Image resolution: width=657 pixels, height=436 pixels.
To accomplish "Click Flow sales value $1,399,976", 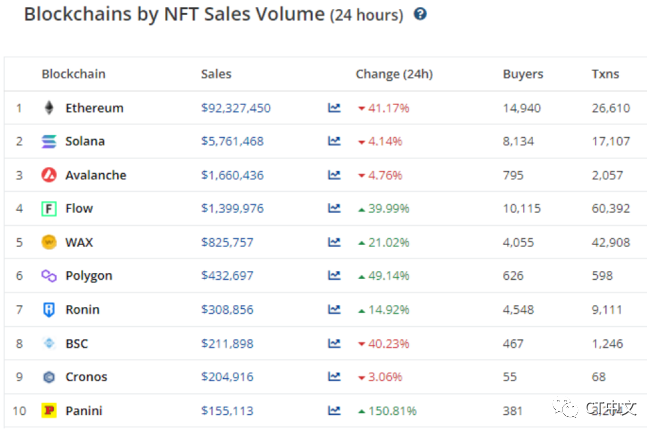I will point(233,208).
